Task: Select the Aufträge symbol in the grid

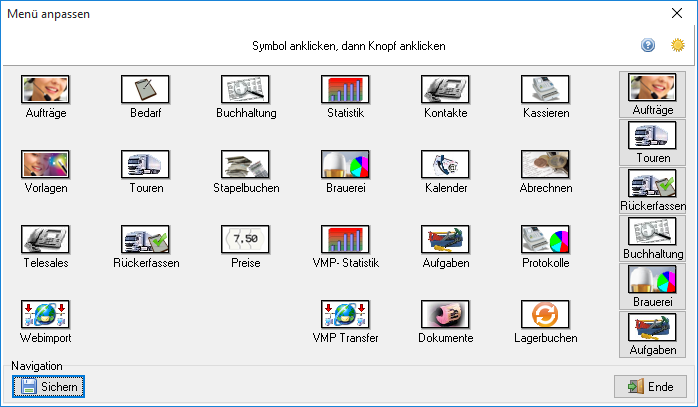Action: pyautogui.click(x=45, y=89)
